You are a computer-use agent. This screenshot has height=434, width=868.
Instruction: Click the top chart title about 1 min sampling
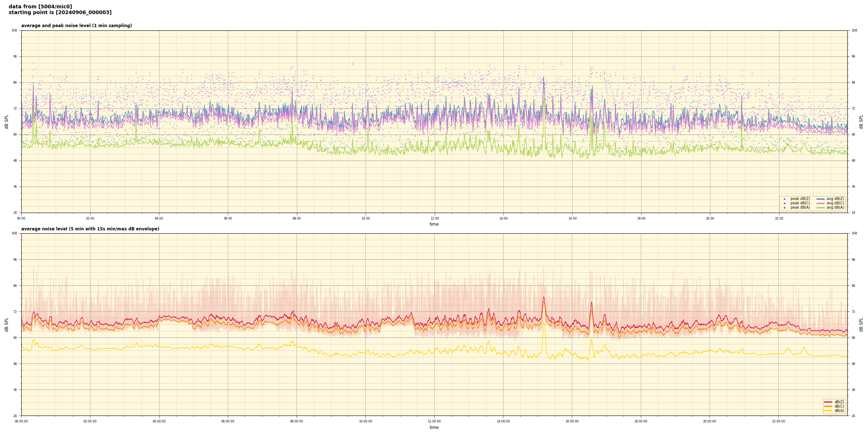click(x=76, y=26)
